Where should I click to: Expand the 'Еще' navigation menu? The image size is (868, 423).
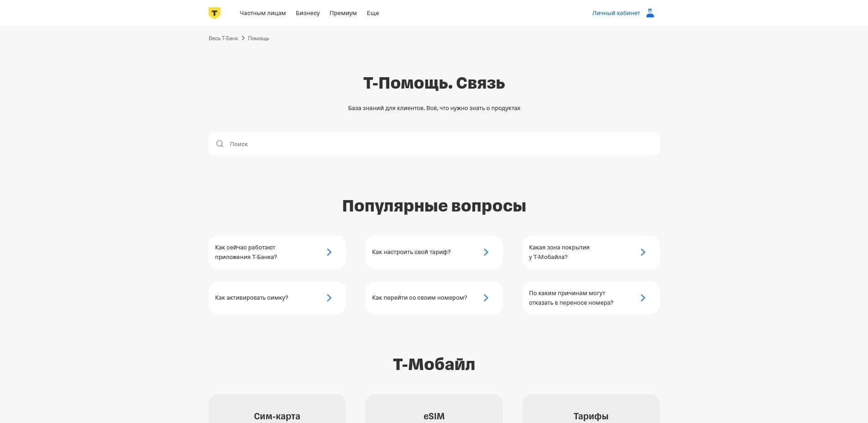373,13
